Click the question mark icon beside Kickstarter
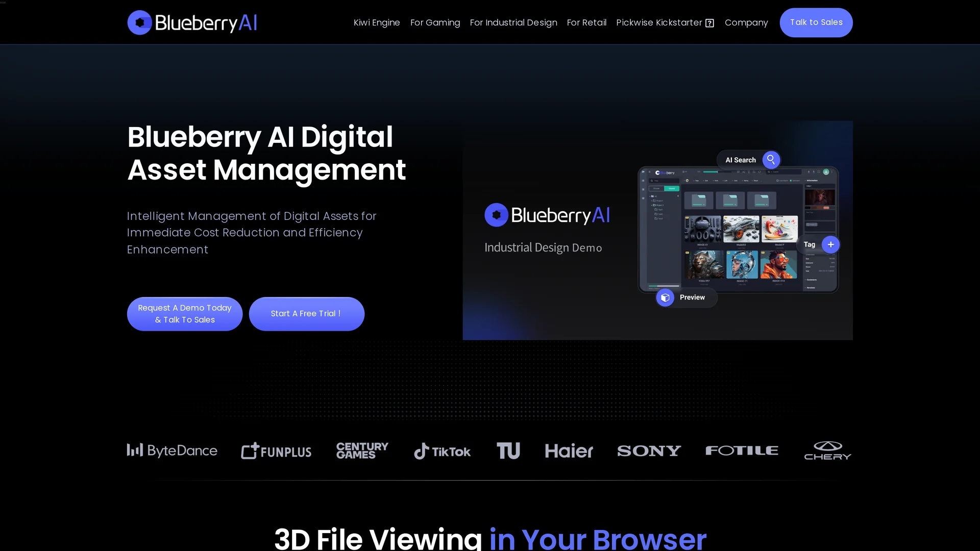 (709, 23)
